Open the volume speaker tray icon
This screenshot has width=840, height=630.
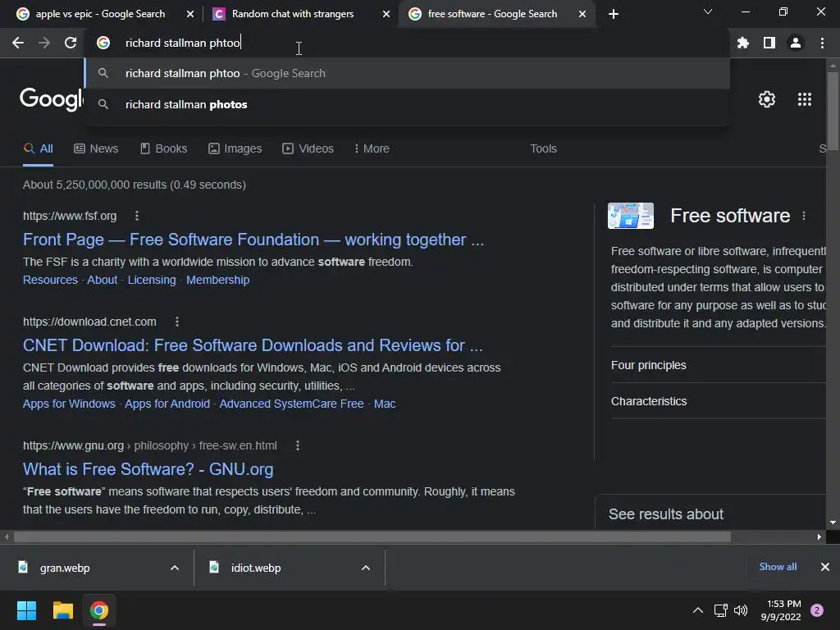(741, 610)
